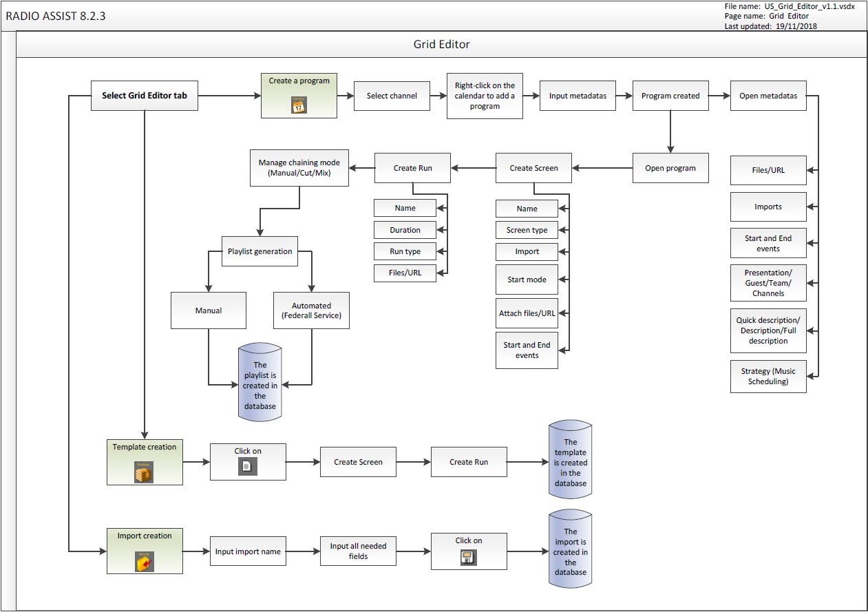Click the folder icon under Import creation
The width and height of the screenshot is (868, 612).
pyautogui.click(x=144, y=561)
